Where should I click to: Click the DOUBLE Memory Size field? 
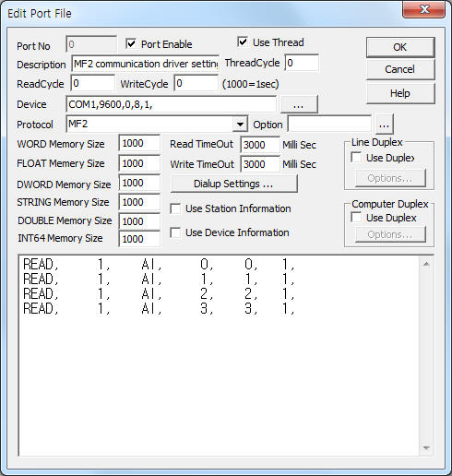pos(139,221)
